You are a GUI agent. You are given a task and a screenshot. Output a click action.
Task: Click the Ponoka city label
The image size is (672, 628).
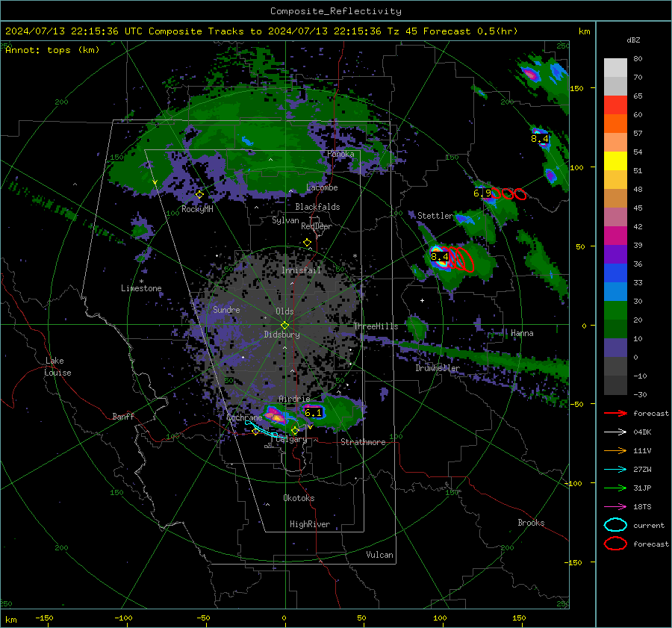click(340, 154)
